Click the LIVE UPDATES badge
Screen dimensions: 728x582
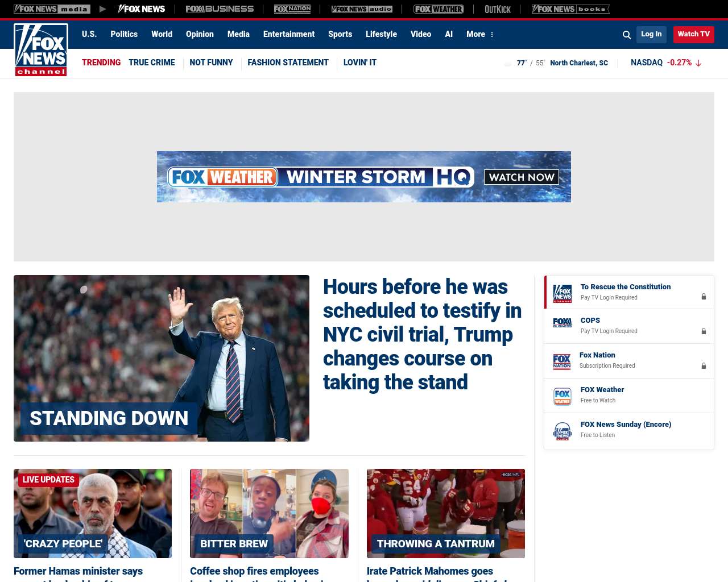[48, 480]
